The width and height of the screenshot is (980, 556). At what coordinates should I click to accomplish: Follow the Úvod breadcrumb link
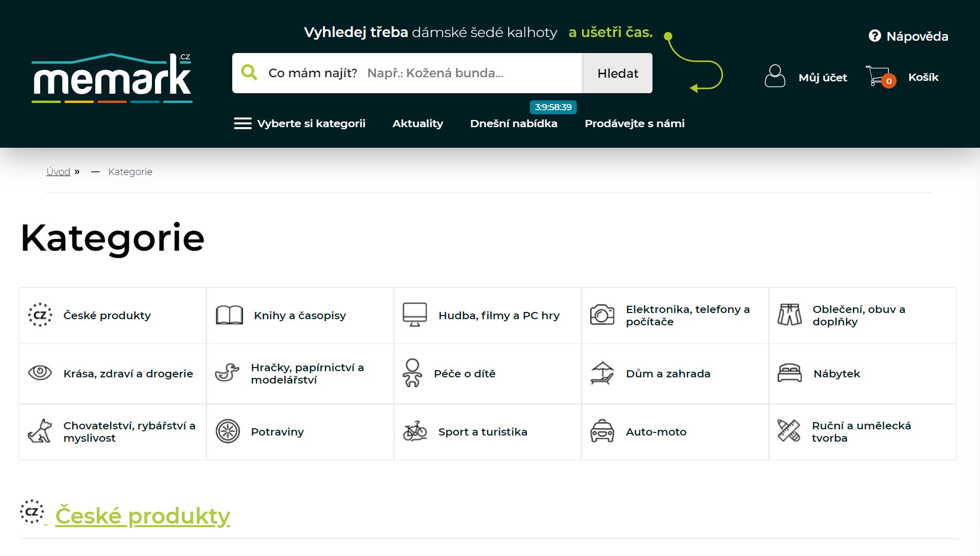click(x=58, y=172)
